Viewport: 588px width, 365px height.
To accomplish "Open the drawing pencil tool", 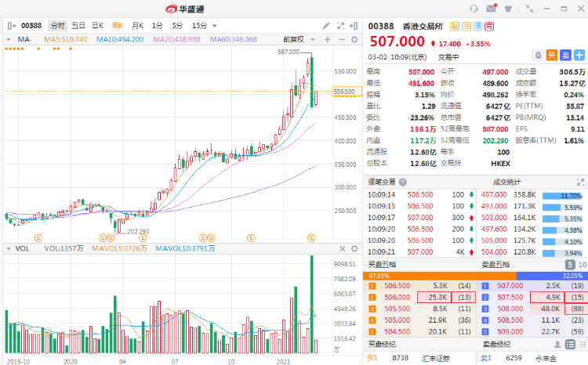I will (x=326, y=26).
